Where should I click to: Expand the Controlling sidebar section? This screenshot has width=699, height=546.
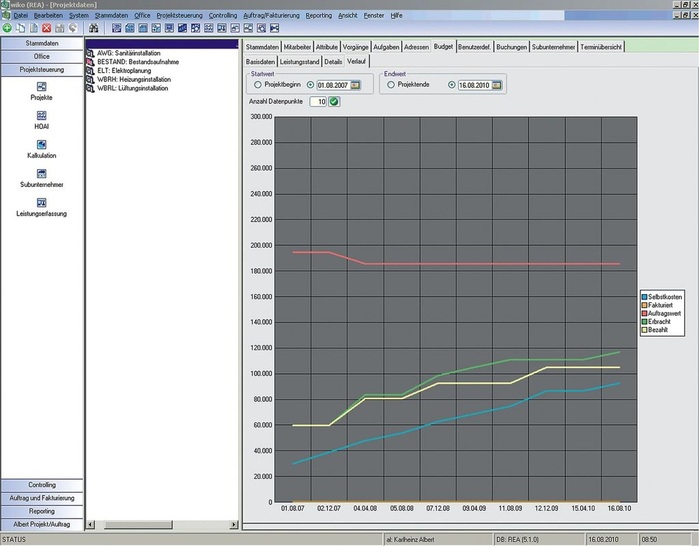tap(42, 484)
